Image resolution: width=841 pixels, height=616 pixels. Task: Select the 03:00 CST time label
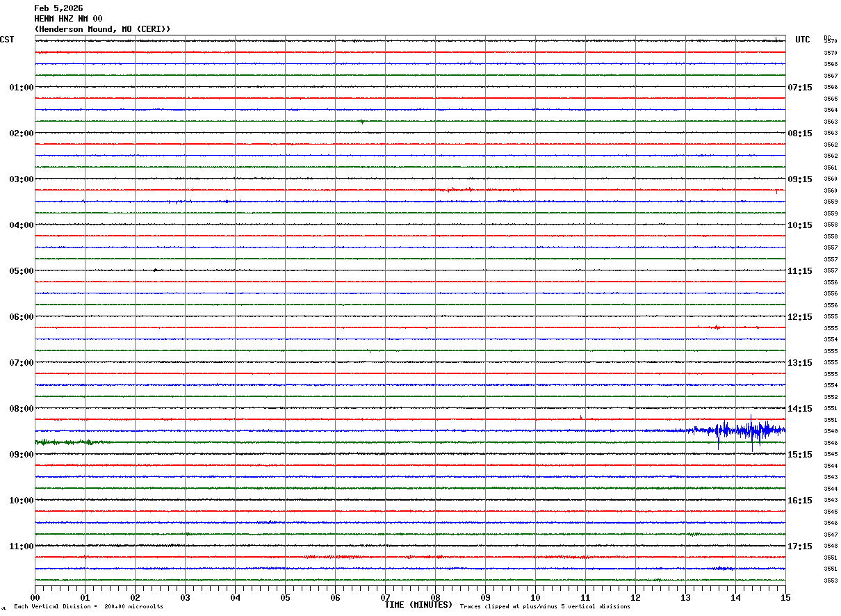21,179
